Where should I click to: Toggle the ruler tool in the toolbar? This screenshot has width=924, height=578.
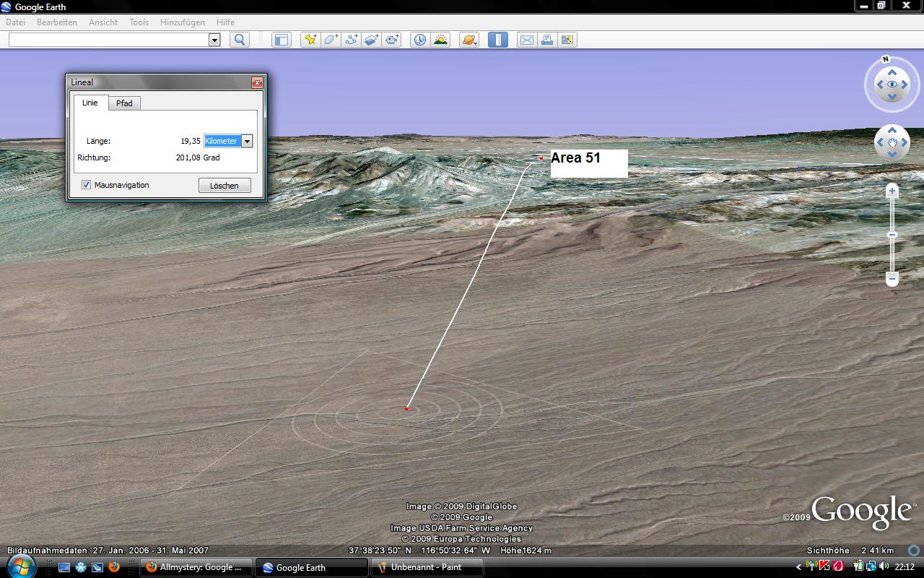point(498,40)
